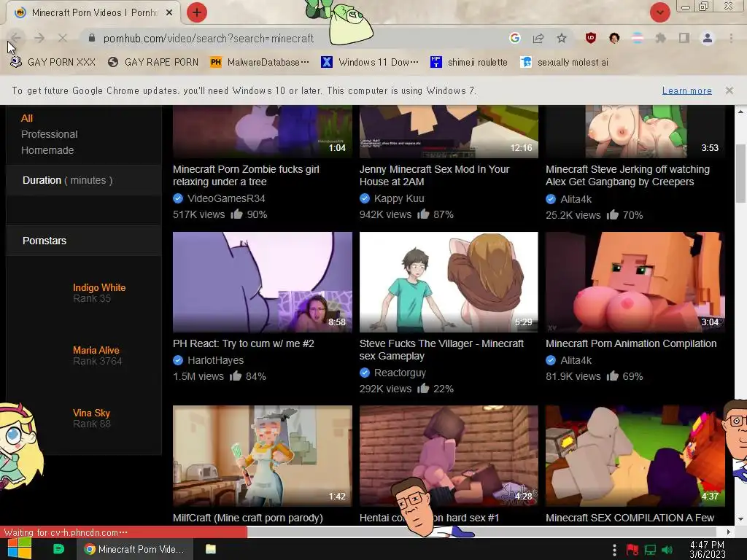Select the All production filter

point(27,119)
